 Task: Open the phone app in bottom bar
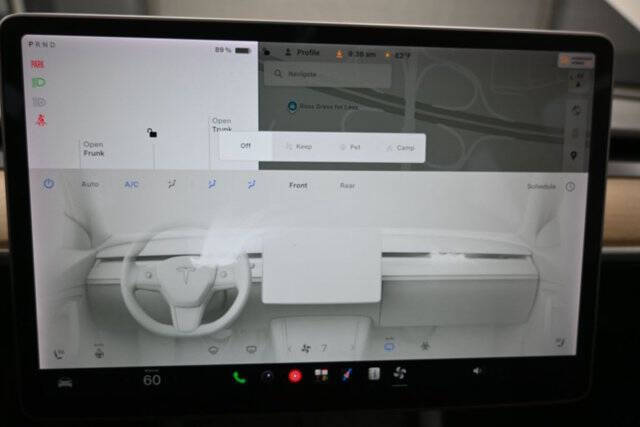[239, 377]
